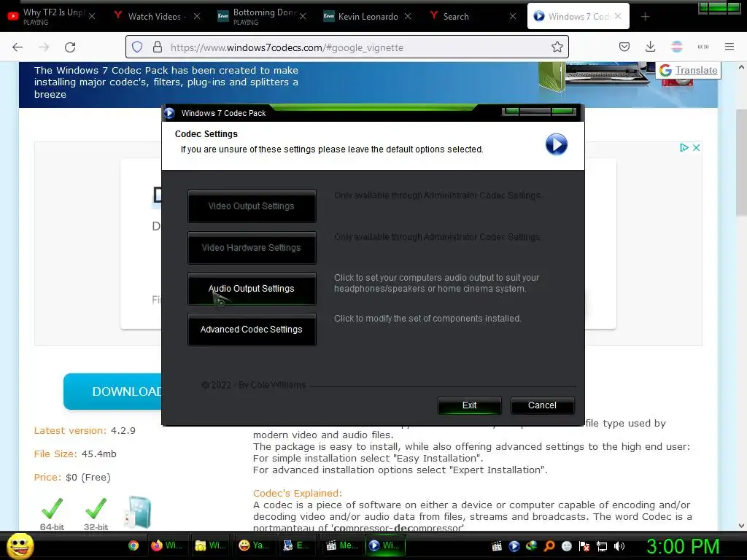
Task: Open the folder window in the taskbar
Action: (x=210, y=545)
